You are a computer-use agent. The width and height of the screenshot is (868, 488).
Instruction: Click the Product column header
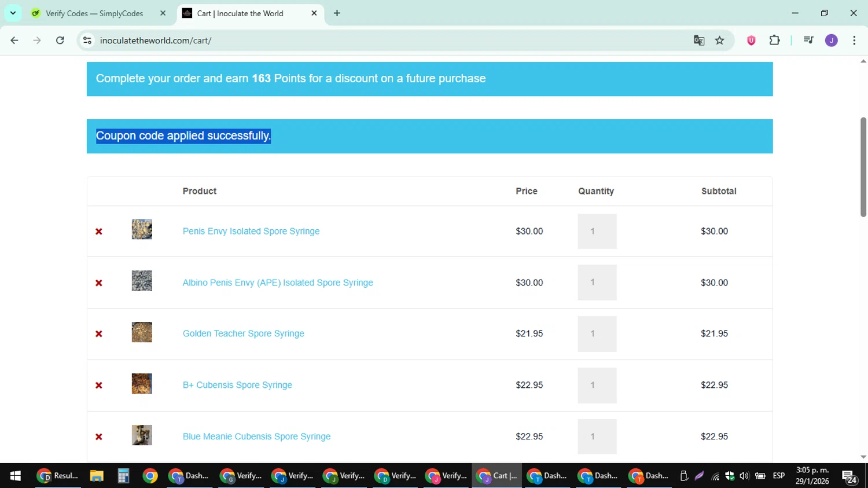point(200,191)
